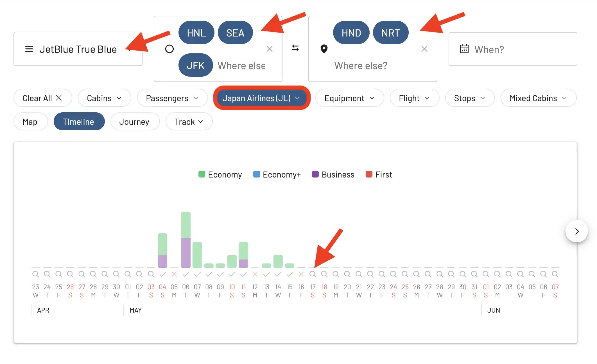597x364 pixels.
Task: Click the checkmark under May 14
Action: click(278, 274)
